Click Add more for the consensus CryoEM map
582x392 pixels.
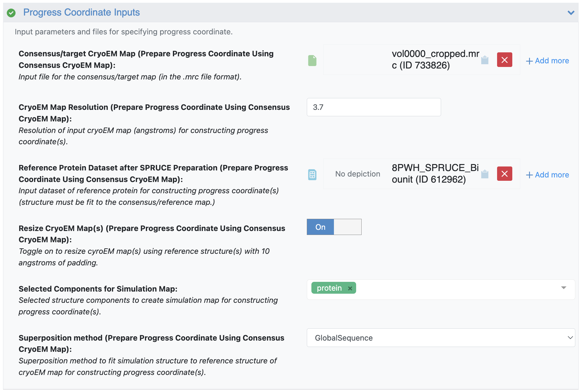(547, 61)
